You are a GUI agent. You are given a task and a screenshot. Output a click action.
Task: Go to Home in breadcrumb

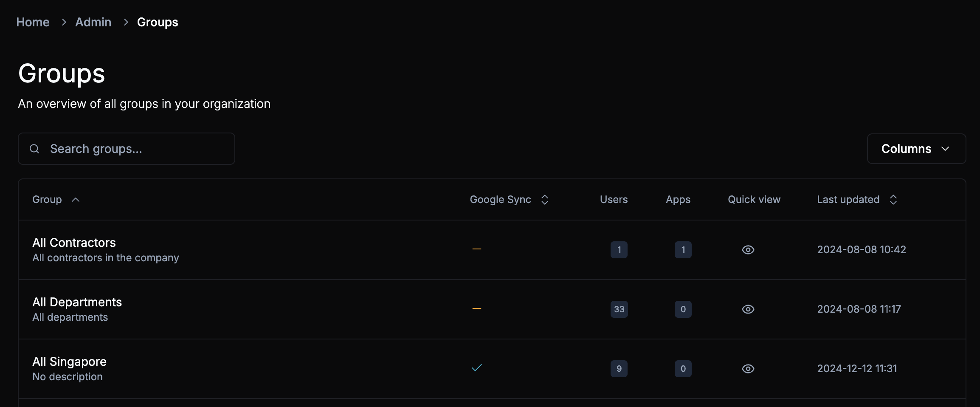(33, 22)
